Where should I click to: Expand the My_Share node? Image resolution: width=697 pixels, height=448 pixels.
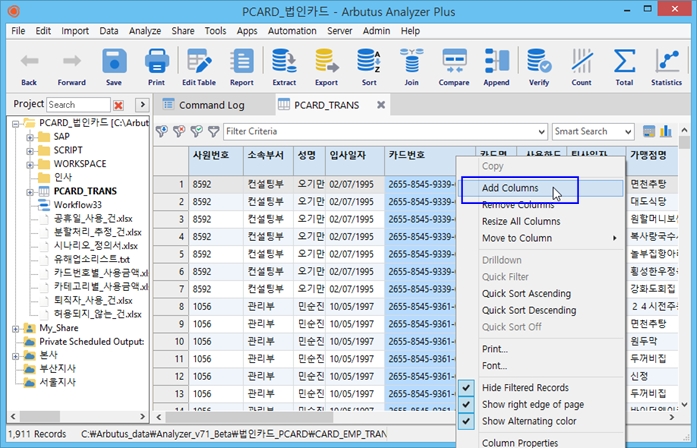(16, 329)
